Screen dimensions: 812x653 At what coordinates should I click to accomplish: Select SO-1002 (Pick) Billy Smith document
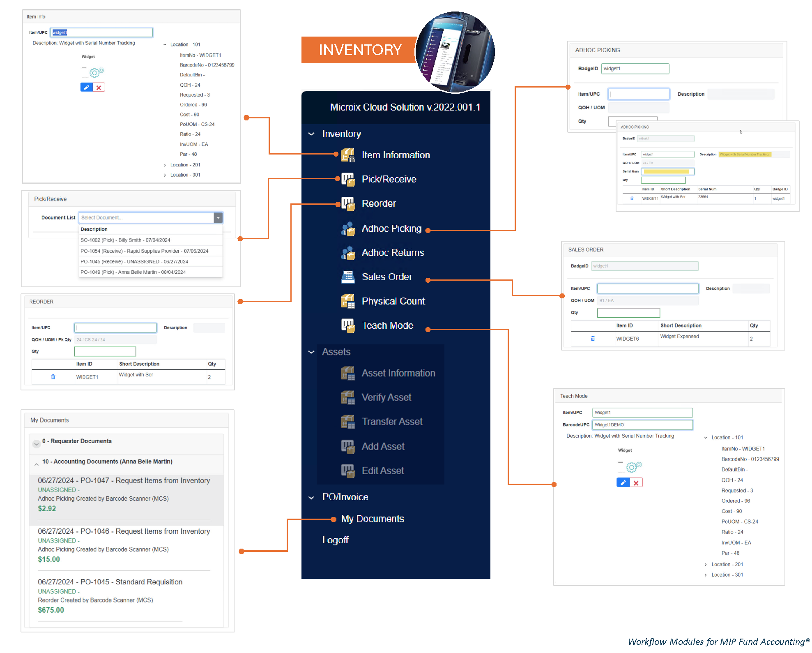[125, 240]
